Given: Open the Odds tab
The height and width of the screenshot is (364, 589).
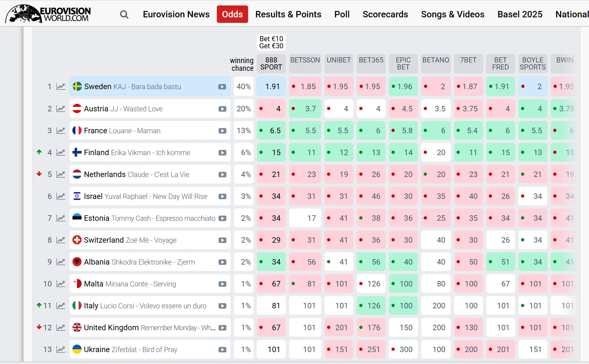Looking at the screenshot, I should coord(232,14).
